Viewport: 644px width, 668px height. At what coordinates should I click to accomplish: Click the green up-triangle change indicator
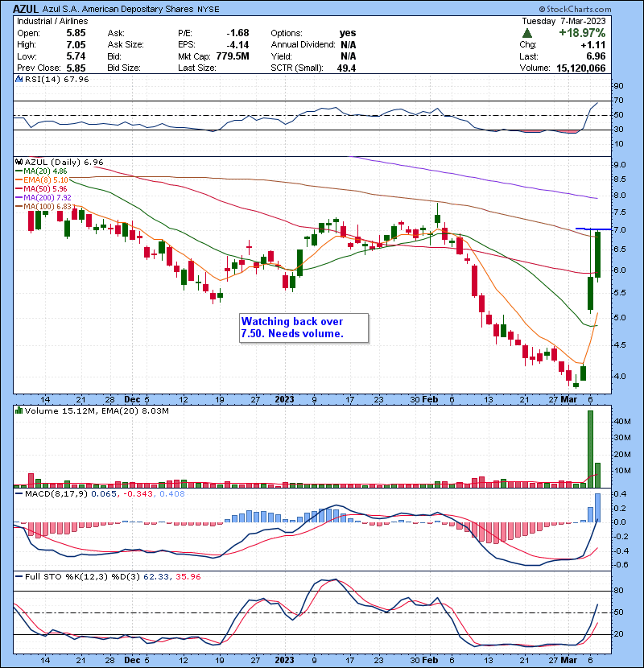(x=526, y=33)
